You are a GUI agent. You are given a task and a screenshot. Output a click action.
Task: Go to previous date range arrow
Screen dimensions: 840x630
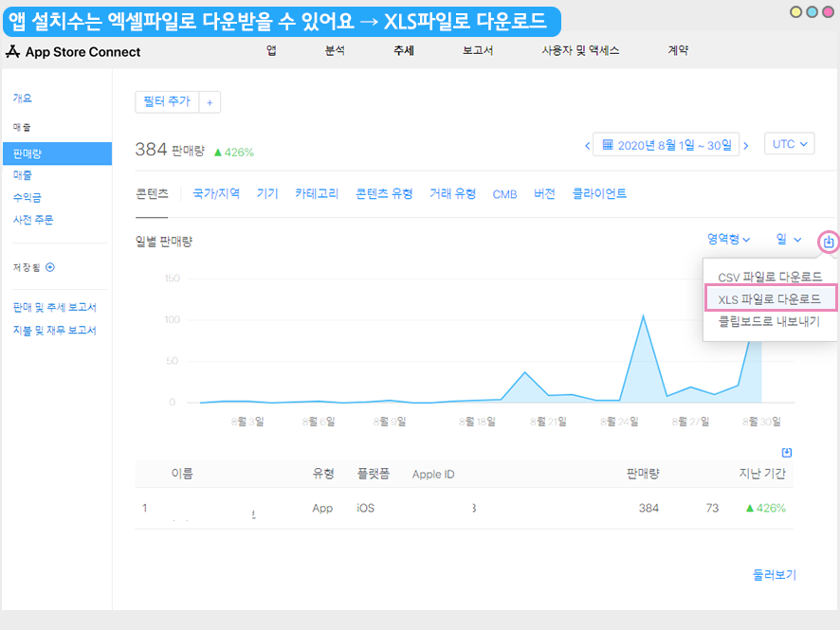pos(587,145)
